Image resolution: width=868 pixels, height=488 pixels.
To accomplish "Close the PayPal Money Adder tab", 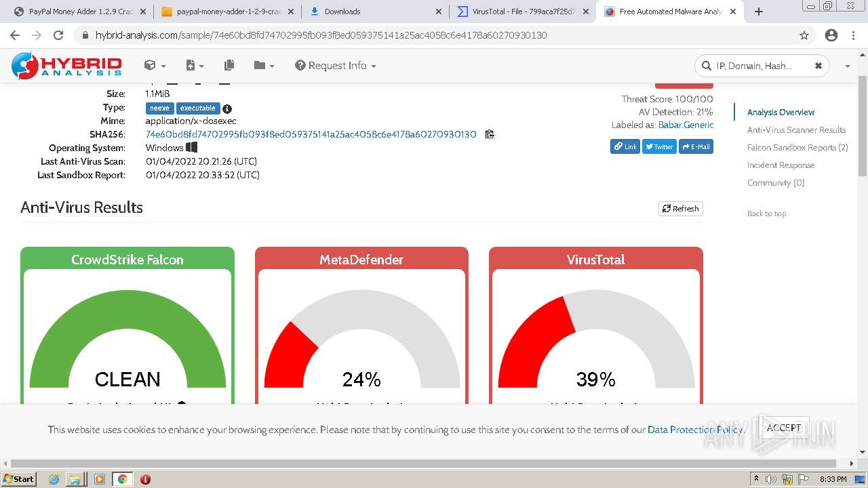I will pos(142,12).
